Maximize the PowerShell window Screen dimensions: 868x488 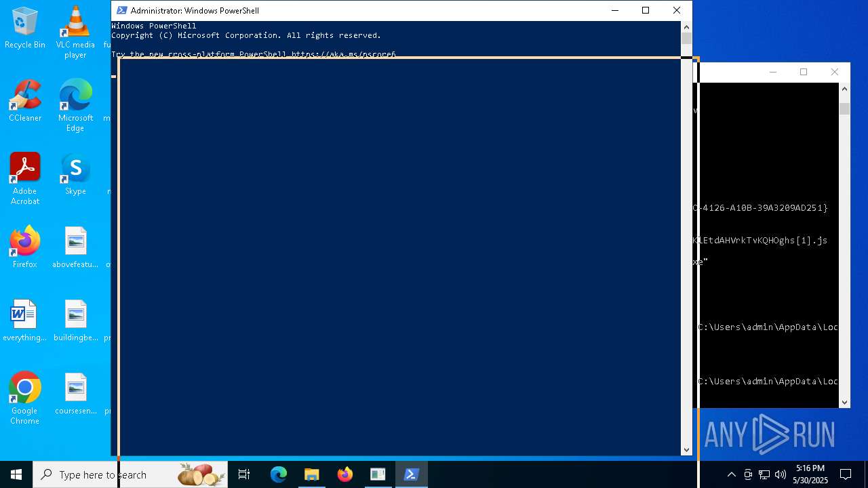pyautogui.click(x=646, y=10)
